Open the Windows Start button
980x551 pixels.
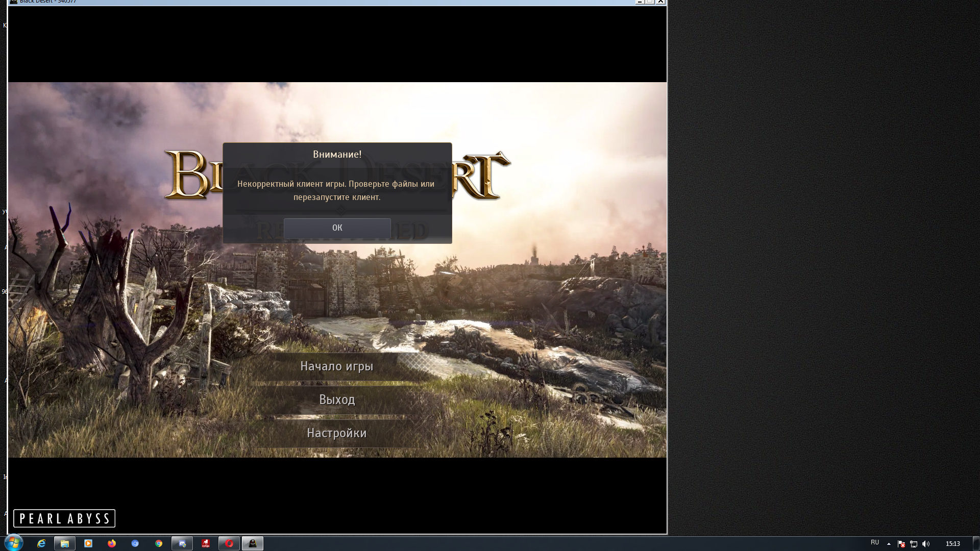click(x=14, y=543)
